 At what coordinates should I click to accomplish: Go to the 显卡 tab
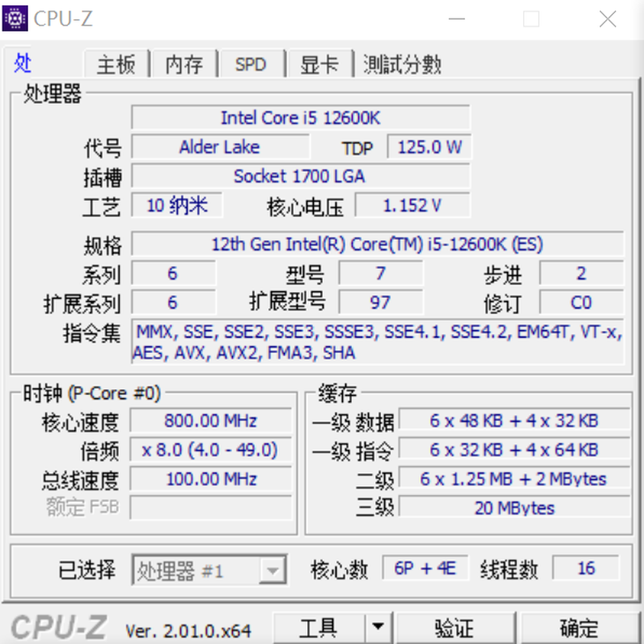[x=319, y=64]
